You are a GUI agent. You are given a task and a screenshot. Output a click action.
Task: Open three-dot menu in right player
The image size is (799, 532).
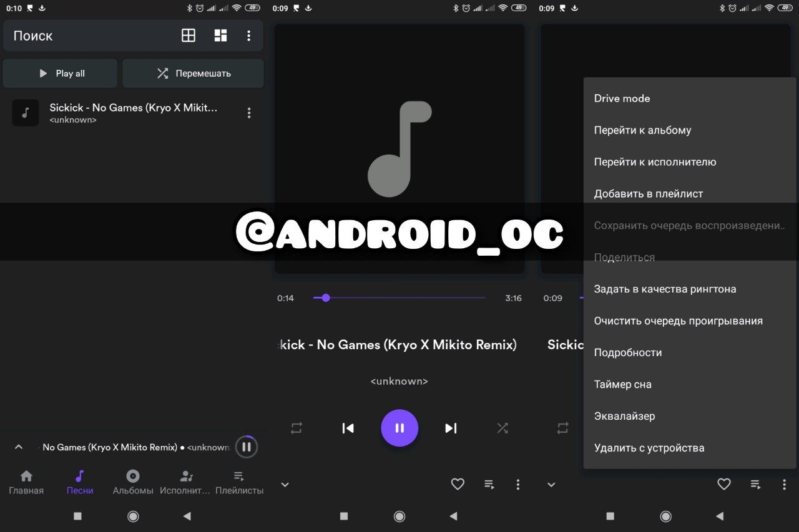(x=784, y=484)
